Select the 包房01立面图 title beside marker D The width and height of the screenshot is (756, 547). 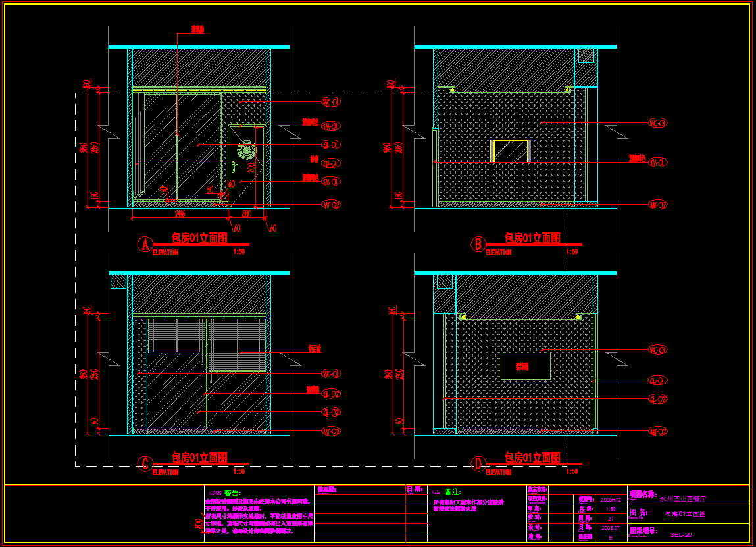(x=532, y=457)
